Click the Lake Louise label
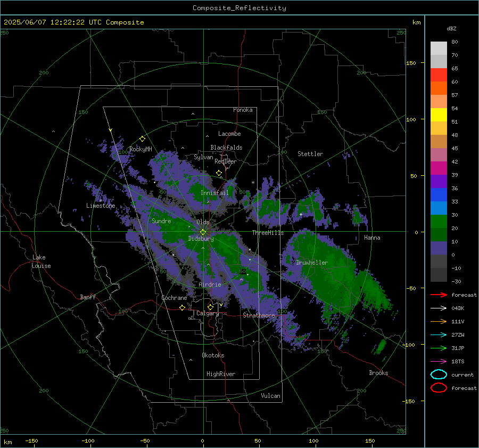479x448 pixels. [41, 262]
